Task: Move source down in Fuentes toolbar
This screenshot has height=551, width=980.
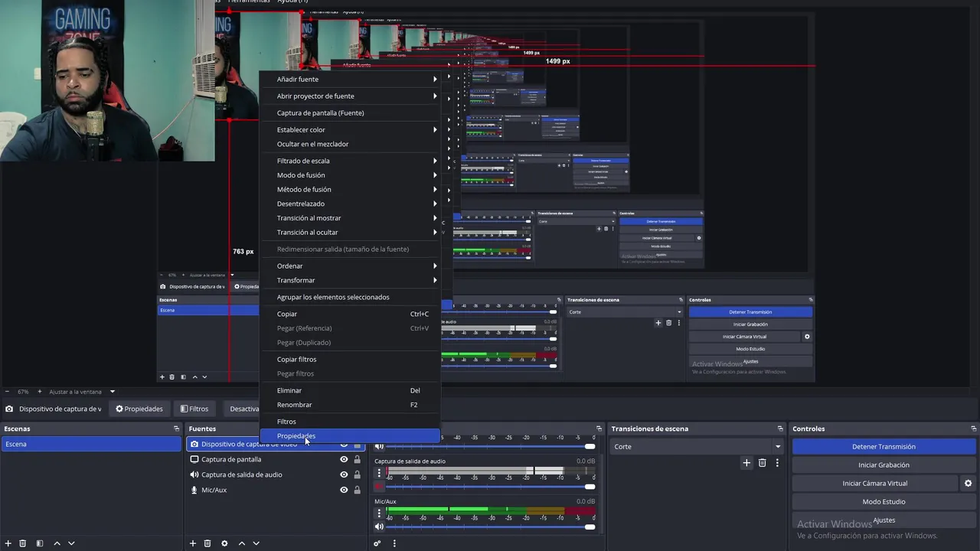Action: click(256, 543)
